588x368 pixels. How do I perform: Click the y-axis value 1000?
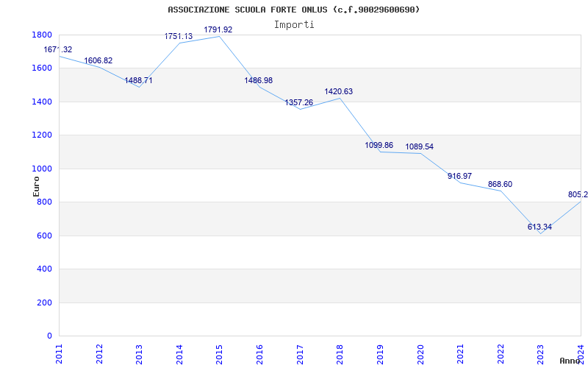[42, 169]
